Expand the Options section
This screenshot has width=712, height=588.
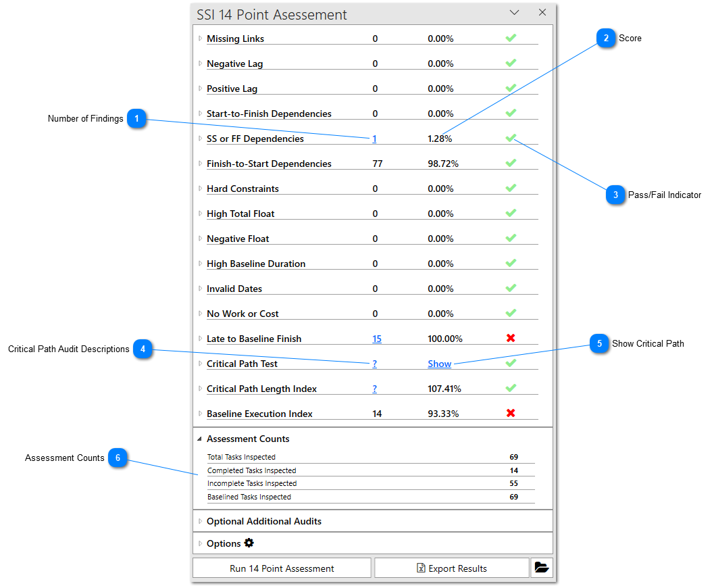click(200, 543)
